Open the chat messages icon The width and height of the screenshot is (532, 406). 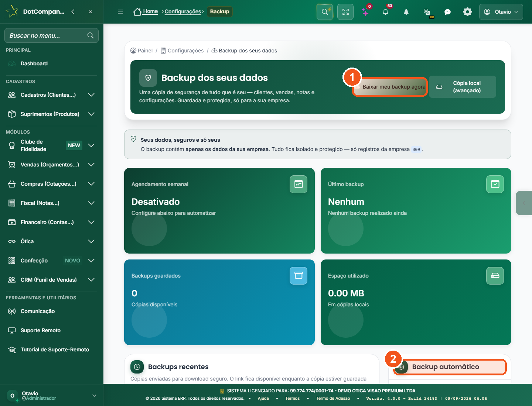[x=447, y=12]
